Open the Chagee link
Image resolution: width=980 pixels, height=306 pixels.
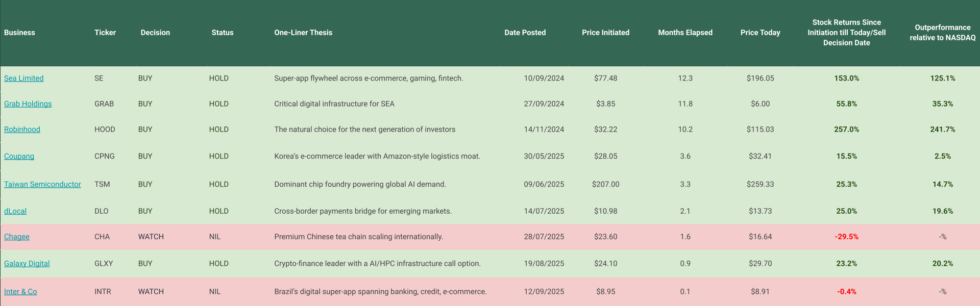[17, 237]
